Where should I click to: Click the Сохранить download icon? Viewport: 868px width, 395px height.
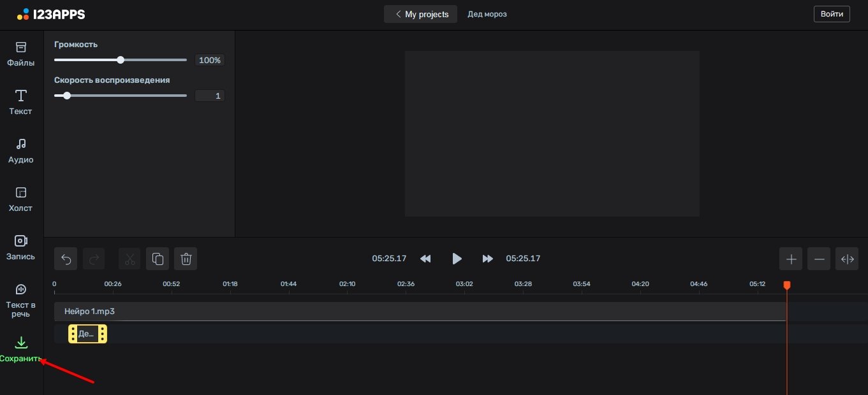20,343
